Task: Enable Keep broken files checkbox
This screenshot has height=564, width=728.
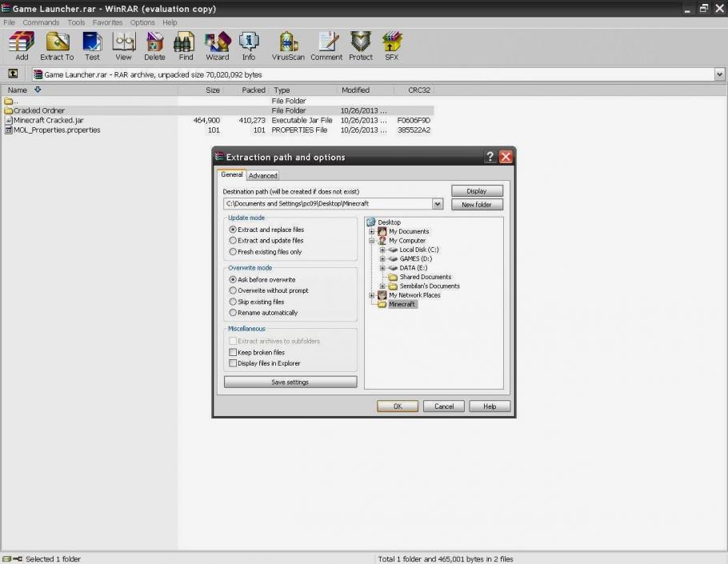Action: (233, 352)
